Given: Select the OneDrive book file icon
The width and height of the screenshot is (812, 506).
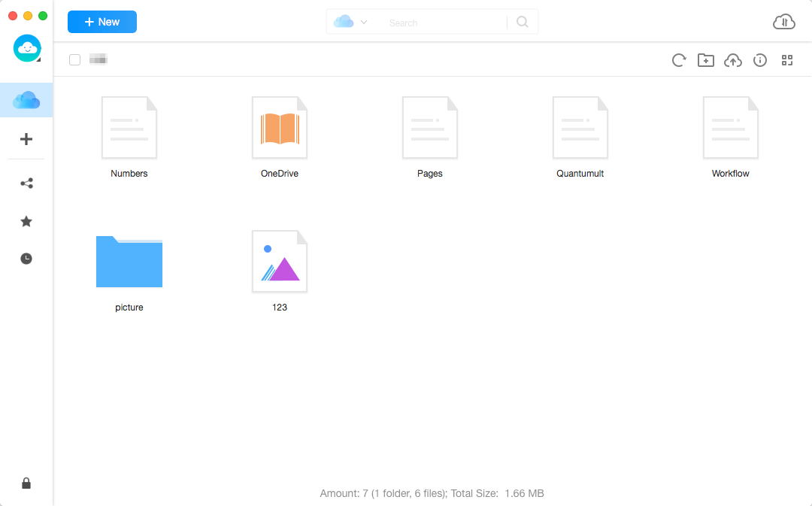Looking at the screenshot, I should [x=280, y=127].
